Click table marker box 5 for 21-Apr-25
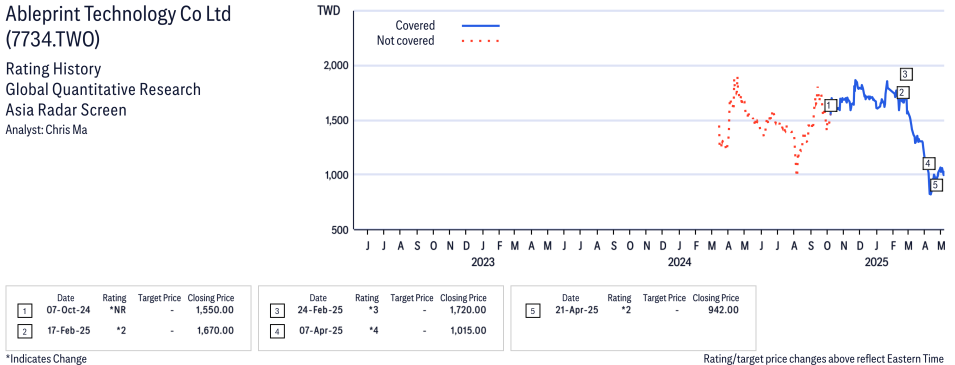Image resolution: width=955 pixels, height=365 pixels. (x=533, y=311)
